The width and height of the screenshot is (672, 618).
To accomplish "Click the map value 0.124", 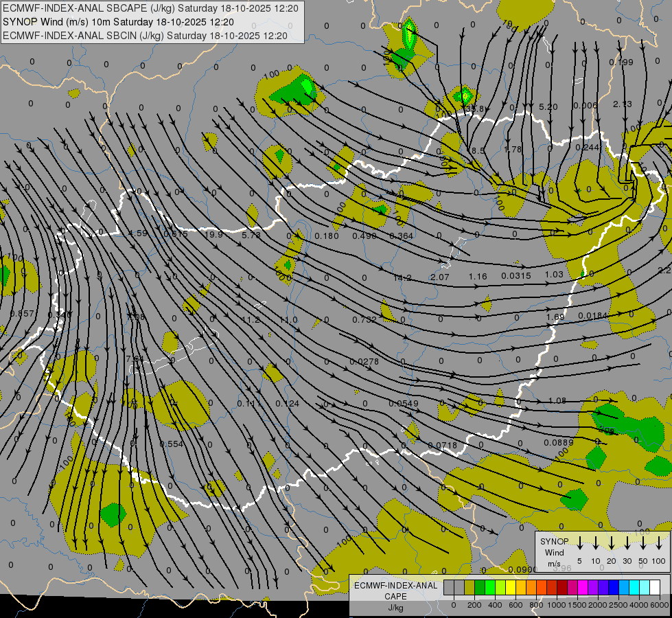I will point(287,404).
